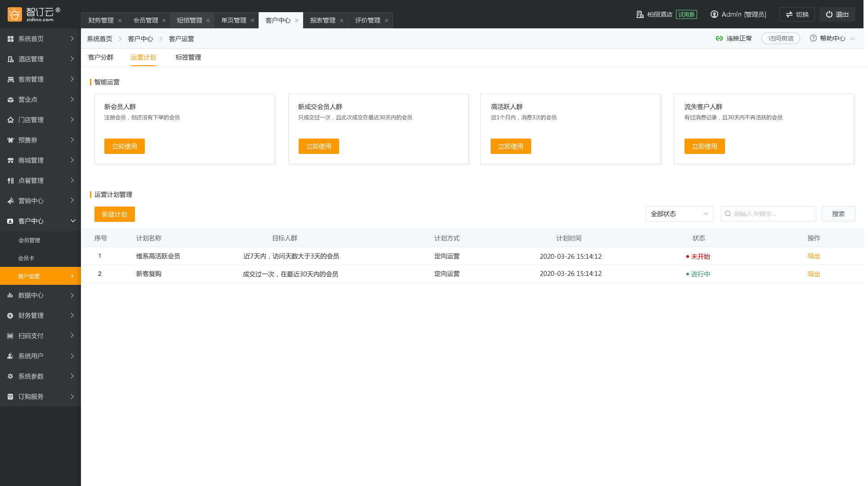Screen dimensions: 868x486
Task: Click the 扫码支付 scan icon
Action: (10, 336)
